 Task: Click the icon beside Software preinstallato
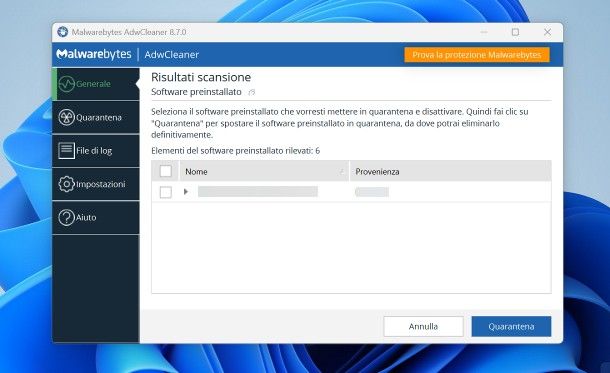click(x=252, y=92)
